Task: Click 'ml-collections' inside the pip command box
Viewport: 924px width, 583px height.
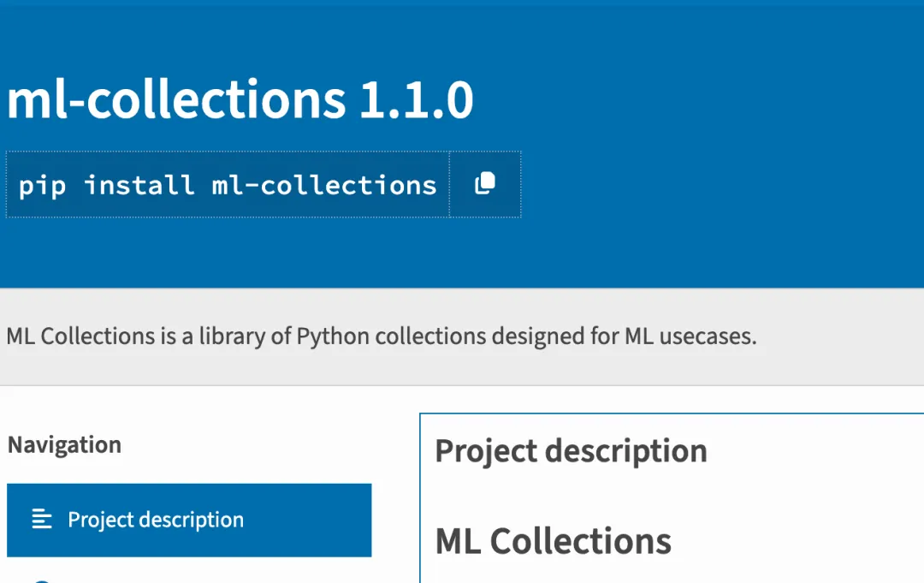Action: click(x=324, y=185)
